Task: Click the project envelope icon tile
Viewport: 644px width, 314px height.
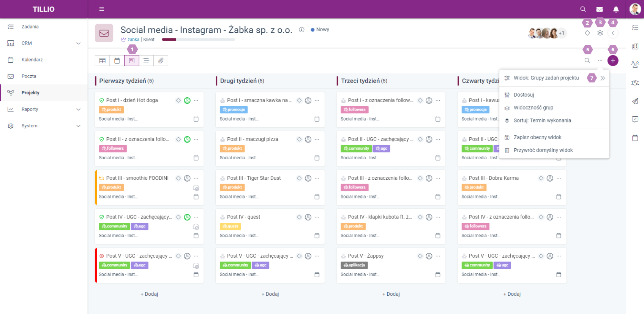Action: tap(104, 33)
